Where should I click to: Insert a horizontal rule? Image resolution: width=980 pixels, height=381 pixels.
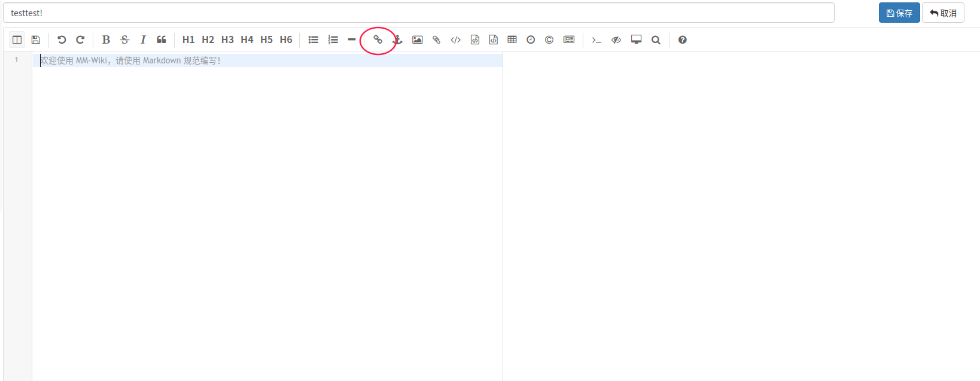pyautogui.click(x=352, y=39)
